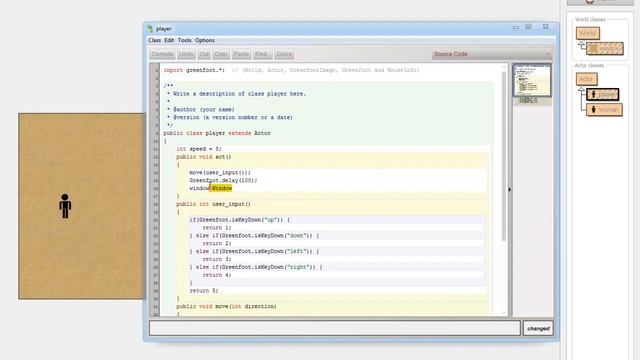The image size is (640, 360).
Task: Click the isKeyDown("right") else-if line
Action: 256,267
